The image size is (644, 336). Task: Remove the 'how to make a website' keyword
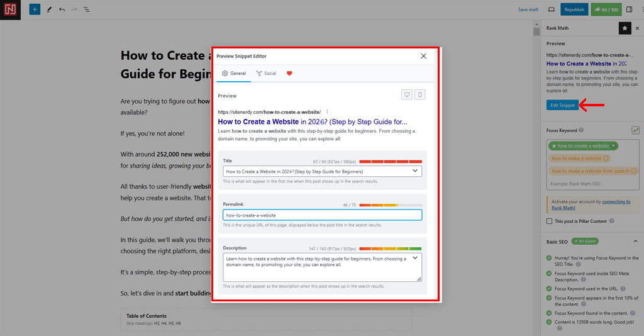tap(606, 159)
